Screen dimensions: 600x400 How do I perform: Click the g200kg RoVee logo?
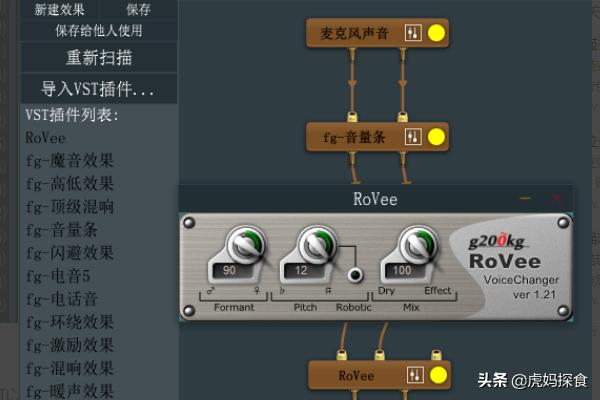click(x=504, y=251)
